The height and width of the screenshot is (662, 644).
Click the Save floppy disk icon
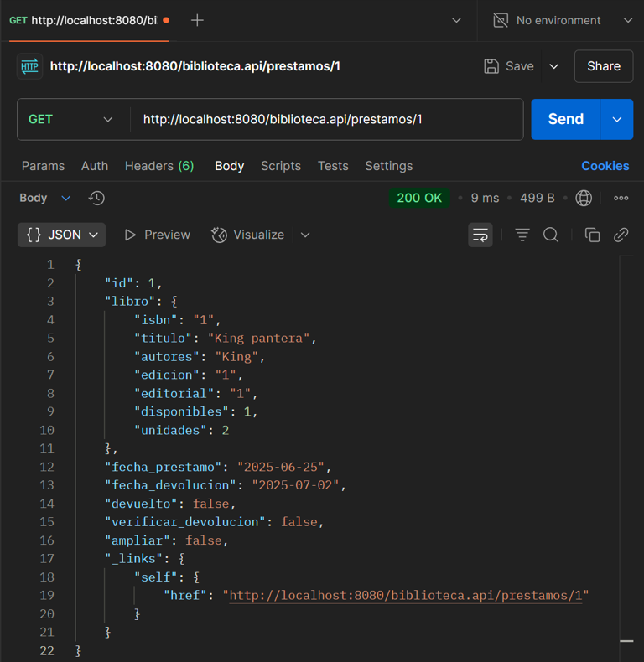491,66
